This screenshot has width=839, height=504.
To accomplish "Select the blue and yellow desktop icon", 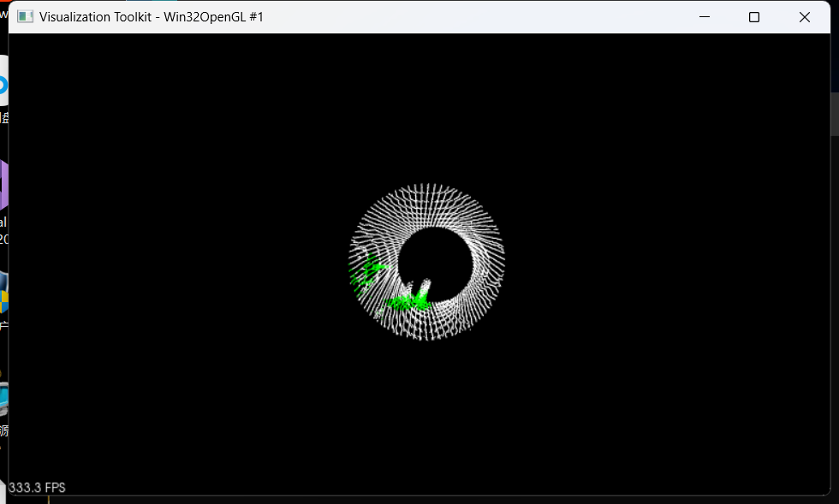I will pos(3,294).
